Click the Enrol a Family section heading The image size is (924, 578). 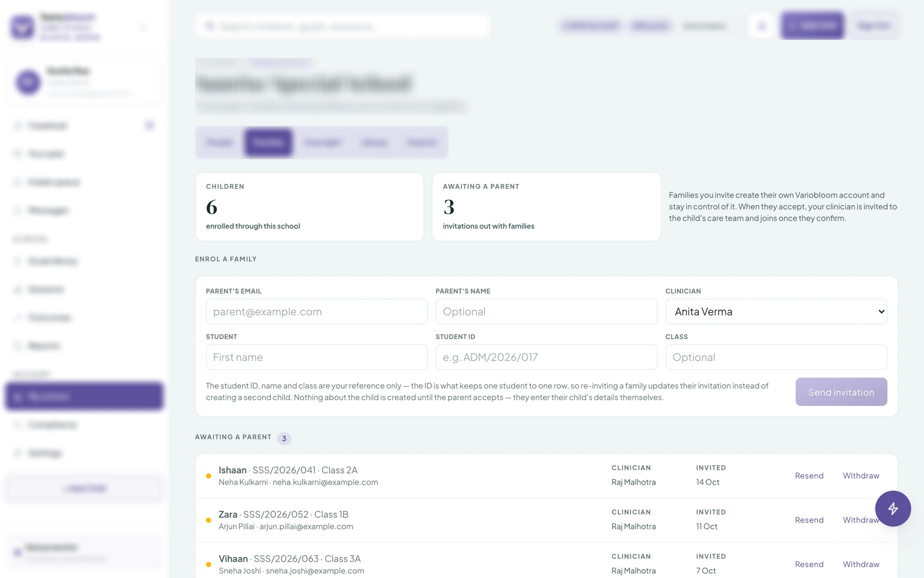click(226, 259)
